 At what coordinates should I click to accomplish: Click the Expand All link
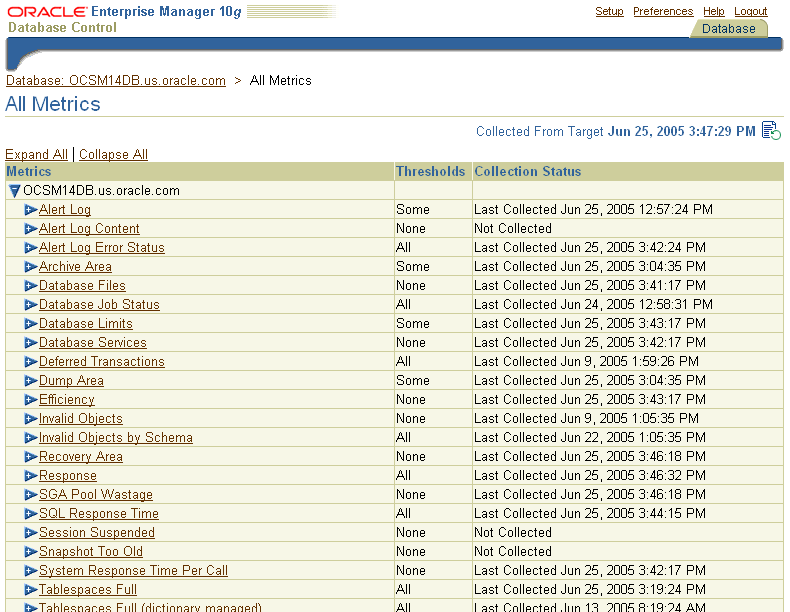36,154
